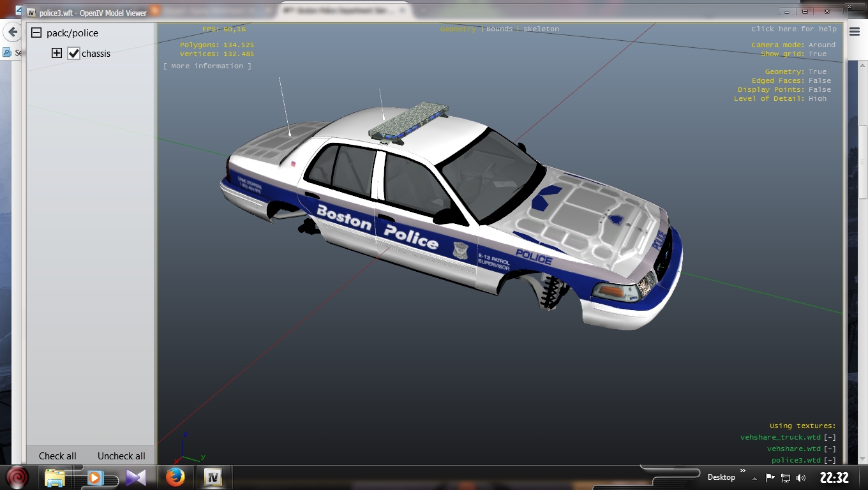Screen dimensions: 868x490
Task: Toggle the Edged Faces setting
Action: tap(819, 81)
